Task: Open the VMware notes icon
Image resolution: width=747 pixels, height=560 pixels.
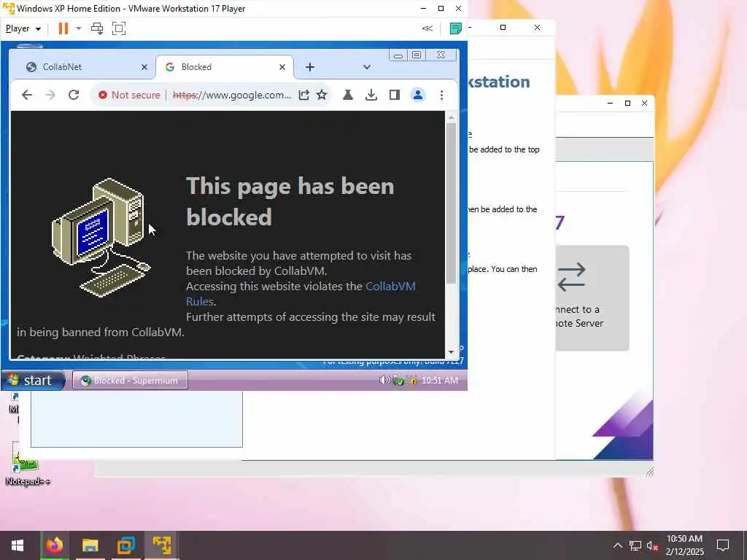Action: [455, 28]
